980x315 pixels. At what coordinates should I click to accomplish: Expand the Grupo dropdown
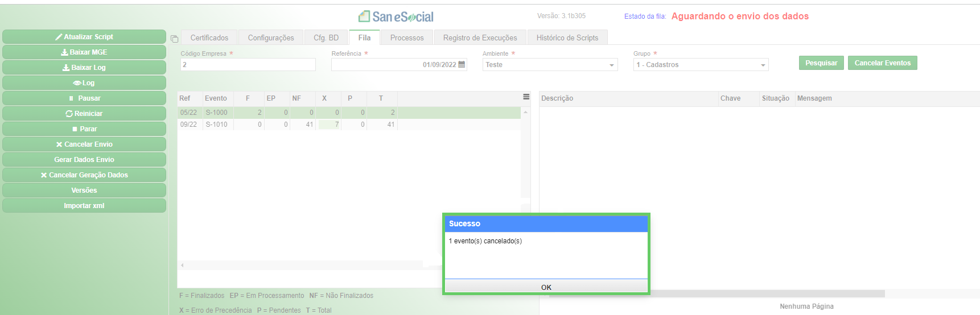(701, 65)
